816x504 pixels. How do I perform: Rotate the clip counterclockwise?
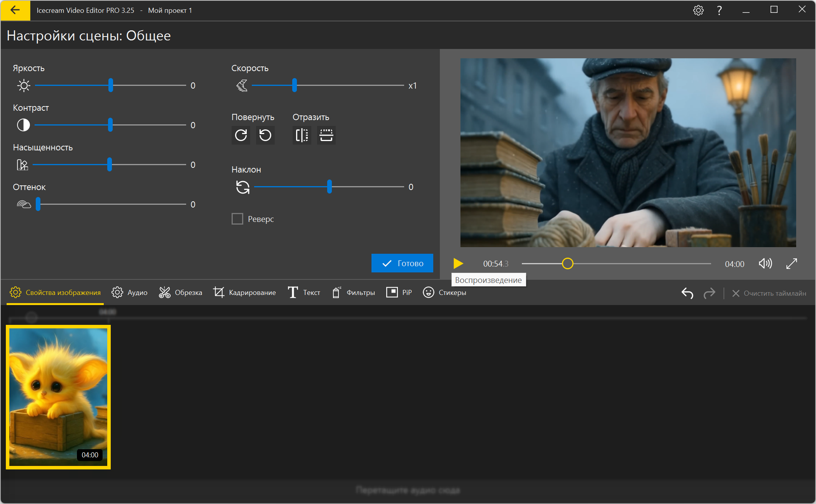coord(265,135)
